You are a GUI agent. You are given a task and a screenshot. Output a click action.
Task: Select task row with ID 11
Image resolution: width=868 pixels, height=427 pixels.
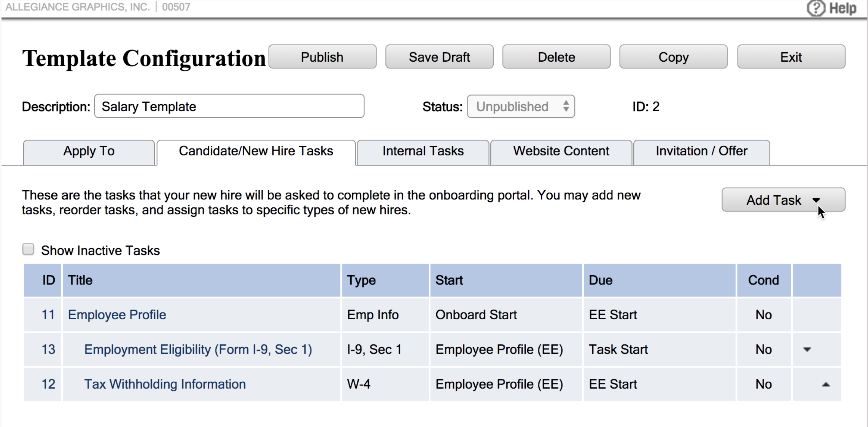pyautogui.click(x=48, y=315)
